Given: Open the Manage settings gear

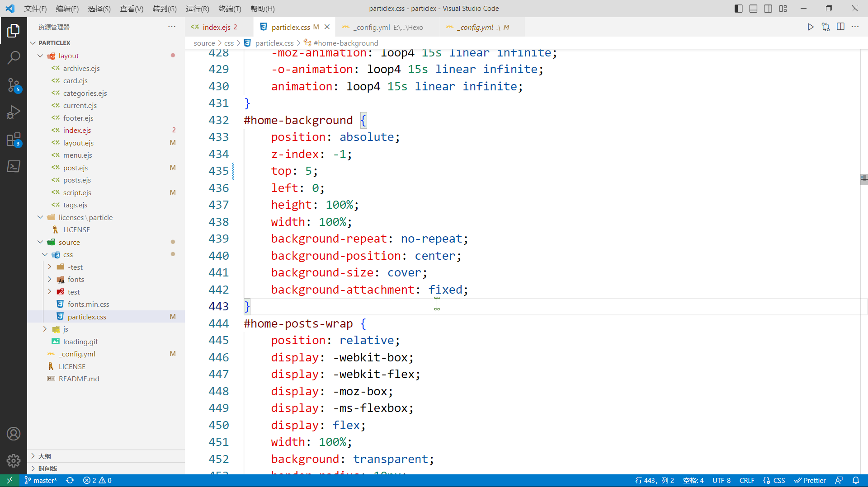Looking at the screenshot, I should tap(14, 460).
